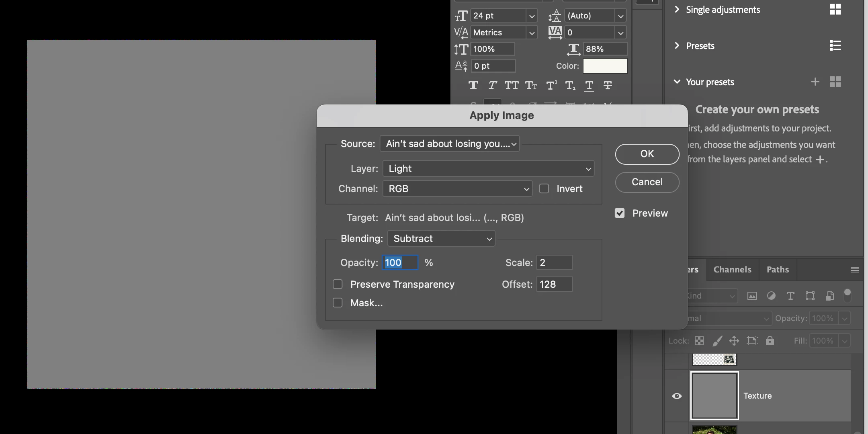Uncheck the Preview checkbox

point(620,213)
